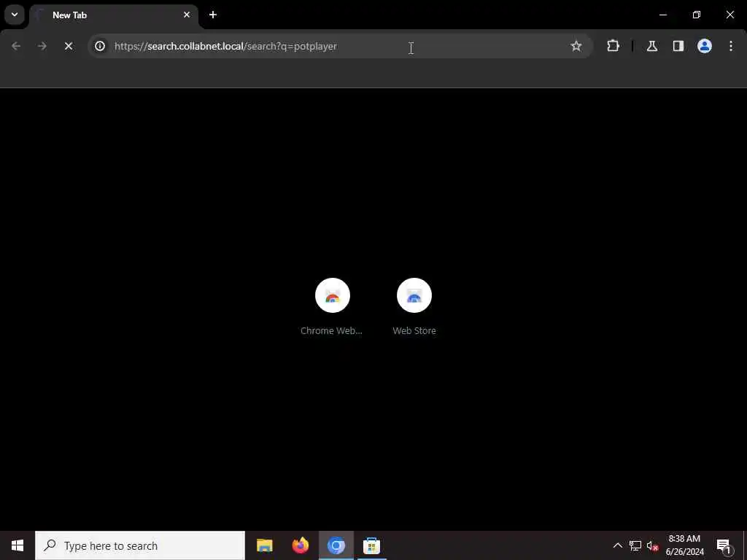Show hidden system tray icons

click(x=617, y=545)
